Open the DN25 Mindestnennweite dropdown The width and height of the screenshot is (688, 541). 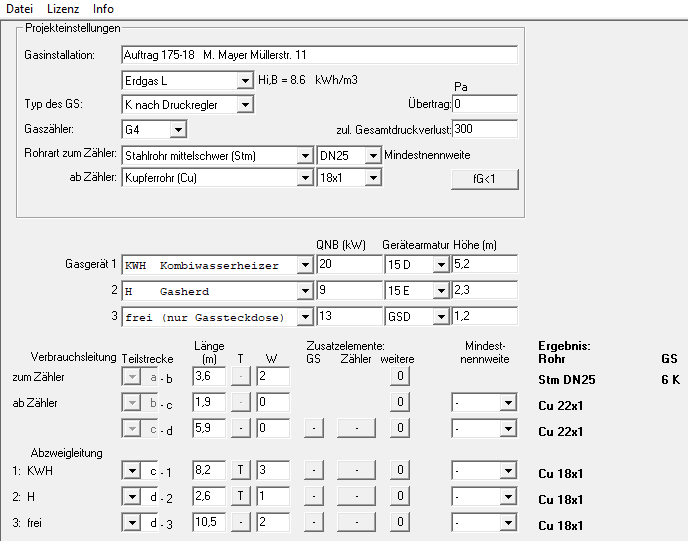coord(373,156)
